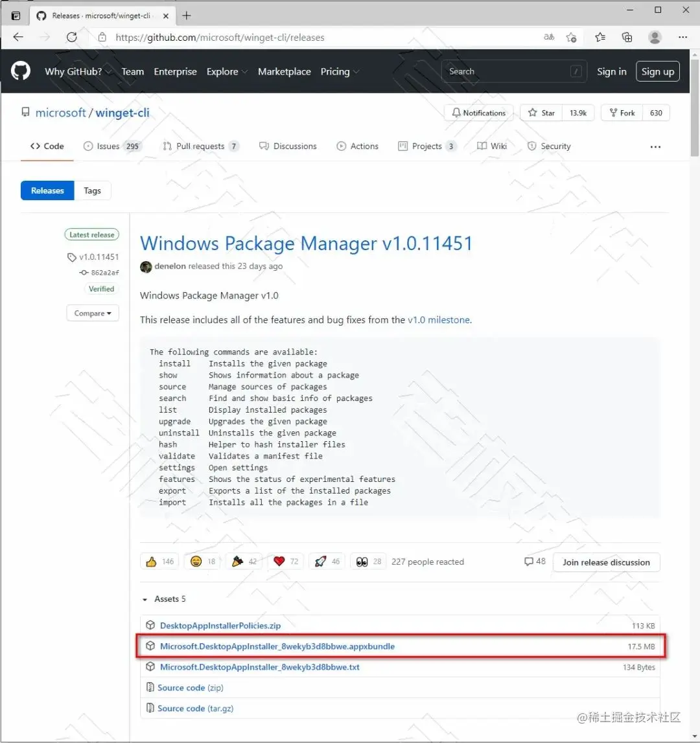The image size is (700, 743).
Task: Select the Tags tab
Action: coord(93,190)
